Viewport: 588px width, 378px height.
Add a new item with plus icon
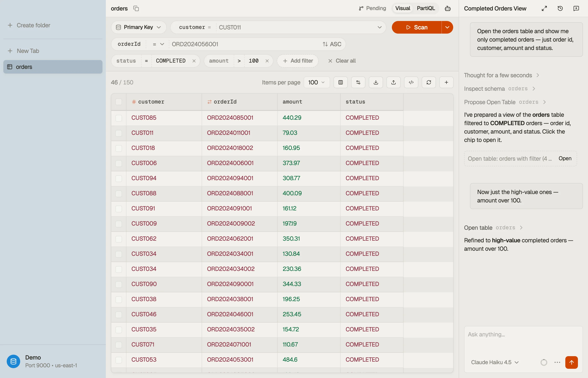click(446, 82)
